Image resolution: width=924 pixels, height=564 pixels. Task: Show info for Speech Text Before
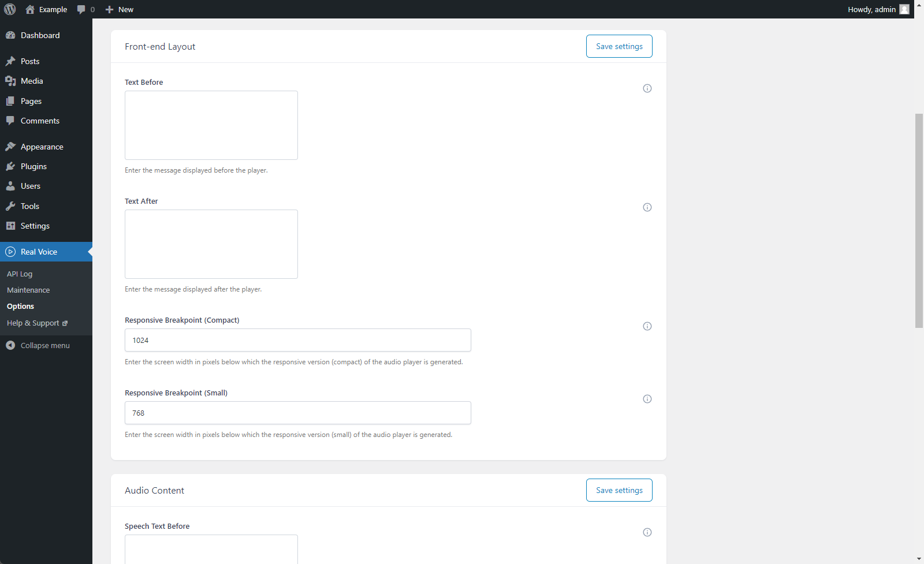[647, 532]
